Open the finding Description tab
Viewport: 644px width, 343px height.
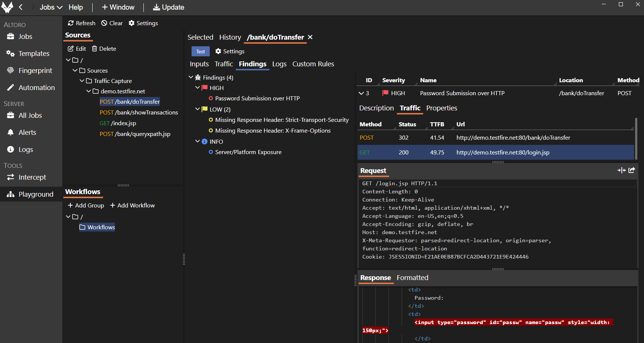[x=376, y=108]
